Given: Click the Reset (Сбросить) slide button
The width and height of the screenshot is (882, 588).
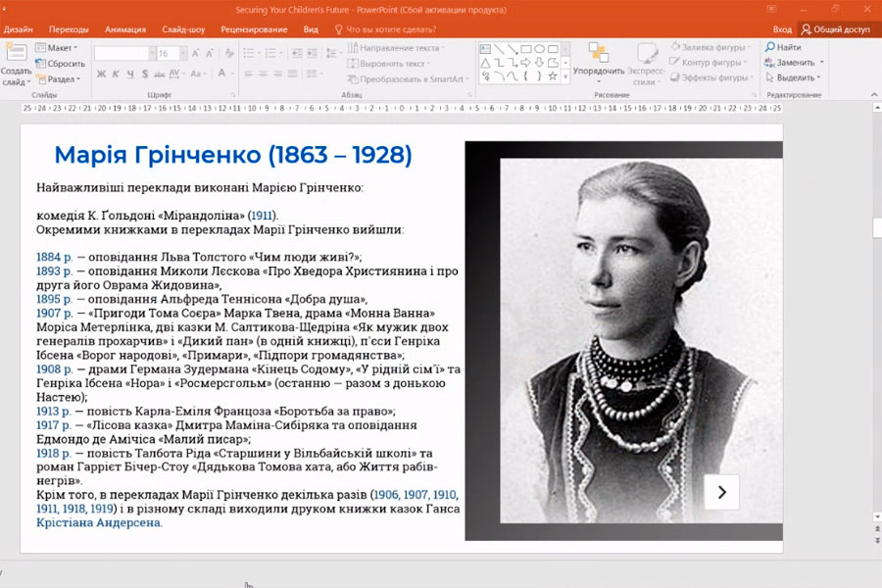Looking at the screenshot, I should tap(60, 63).
